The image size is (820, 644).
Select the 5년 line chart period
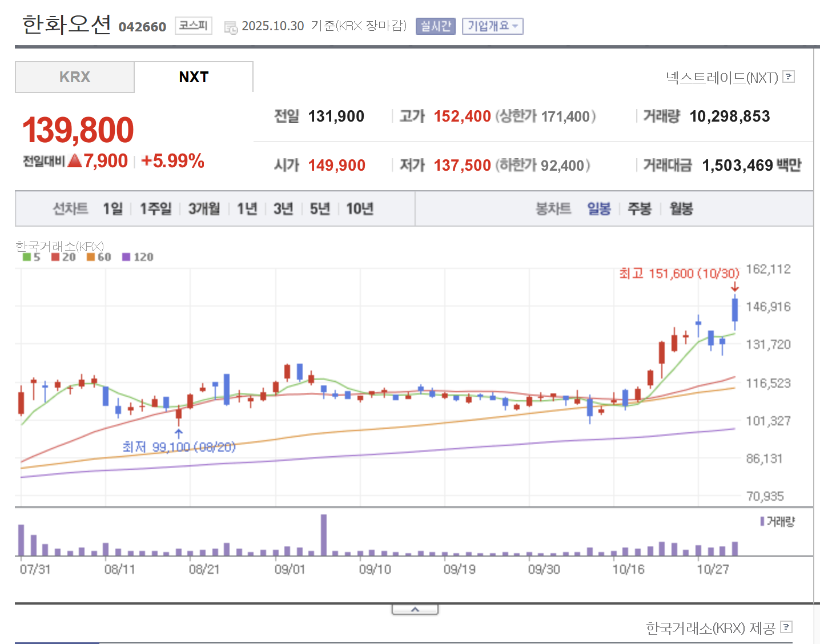[320, 209]
